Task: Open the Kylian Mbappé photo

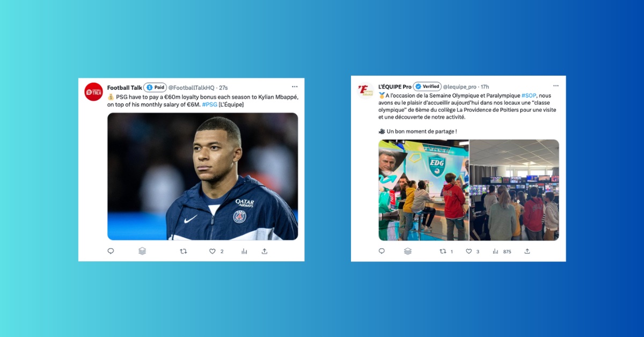Action: coord(203,177)
